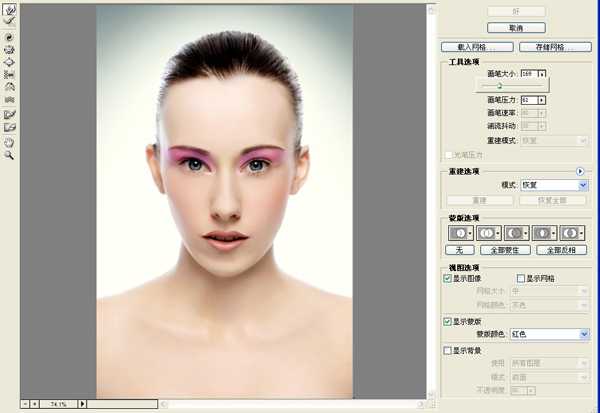Select the Pucker tool
This screenshot has height=413, width=600.
[9, 50]
